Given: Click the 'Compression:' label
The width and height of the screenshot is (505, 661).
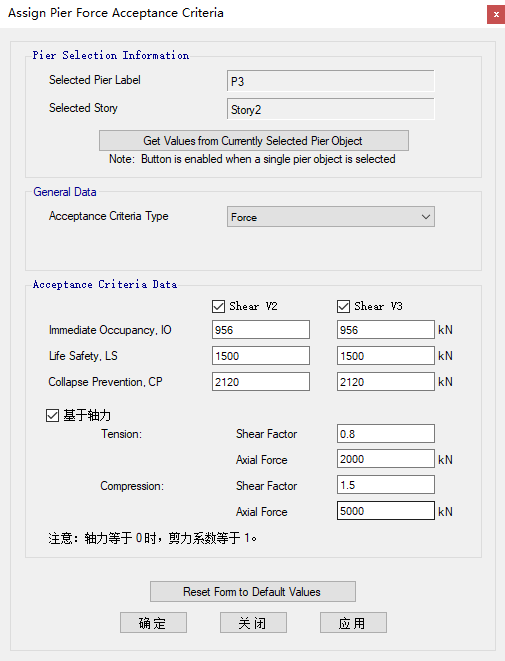Looking at the screenshot, I should click(132, 486).
